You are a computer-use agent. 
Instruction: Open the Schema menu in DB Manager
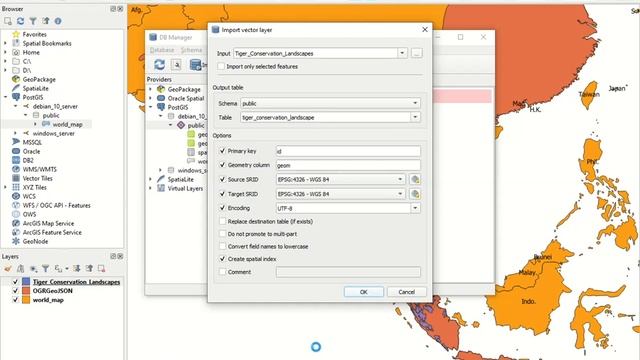tap(191, 50)
